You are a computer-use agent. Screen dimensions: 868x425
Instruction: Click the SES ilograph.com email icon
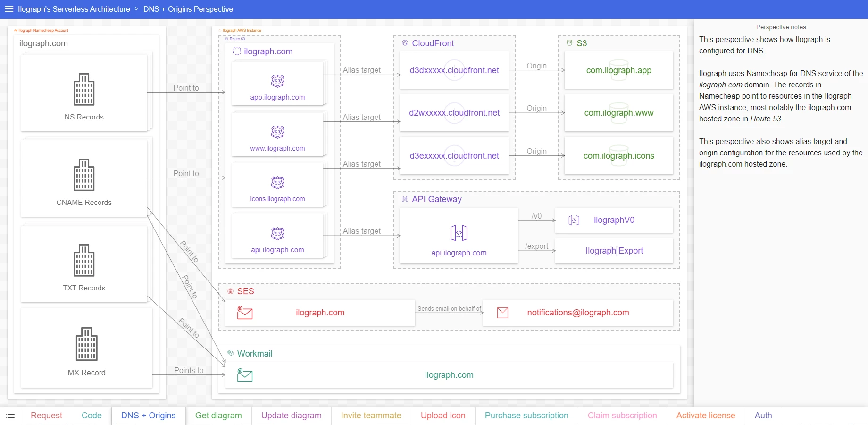tap(245, 313)
